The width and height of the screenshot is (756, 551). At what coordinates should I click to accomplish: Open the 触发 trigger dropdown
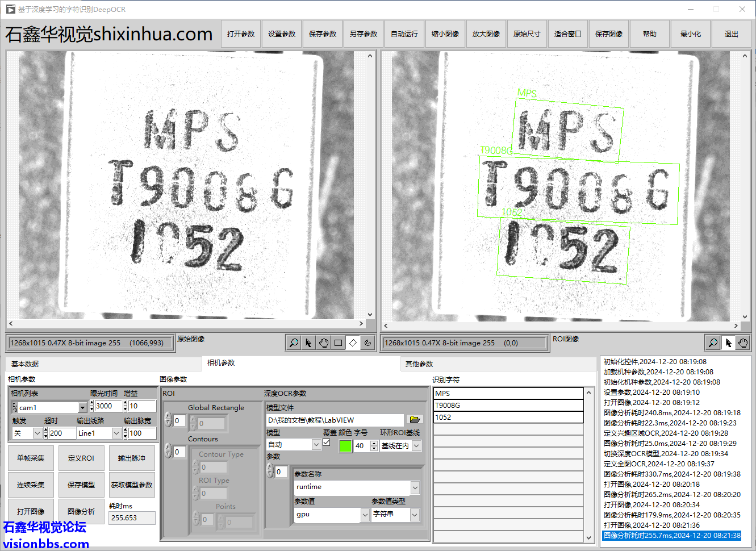pyautogui.click(x=37, y=433)
